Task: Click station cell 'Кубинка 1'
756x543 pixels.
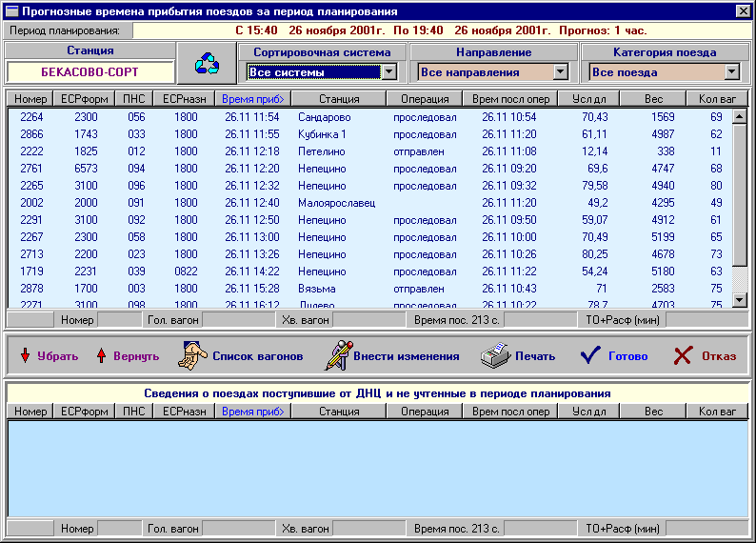Action: tap(322, 134)
